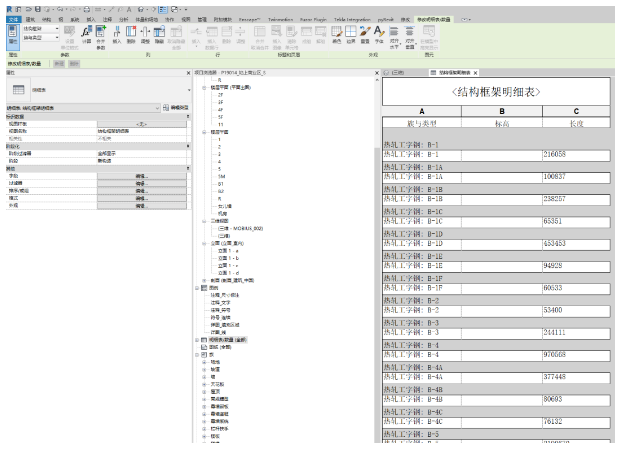624x451 pixels.
Task: Open parameter type dropdown below category dropdown
Action: click(x=41, y=37)
